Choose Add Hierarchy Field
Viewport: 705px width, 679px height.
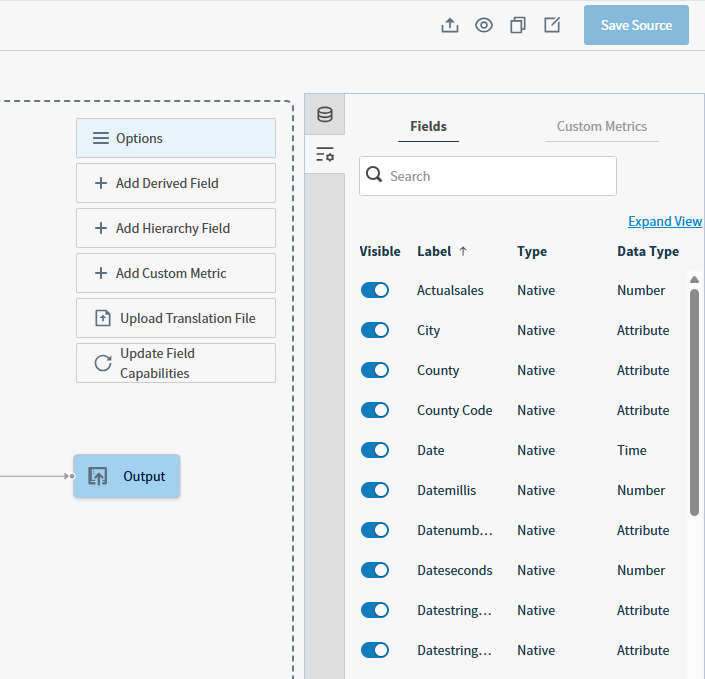(x=176, y=228)
